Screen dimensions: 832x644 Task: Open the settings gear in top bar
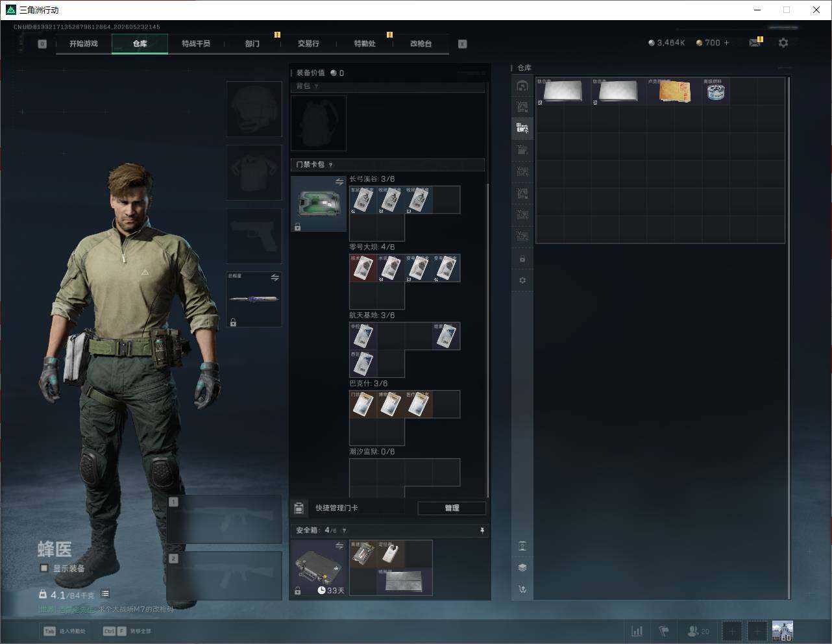point(783,43)
